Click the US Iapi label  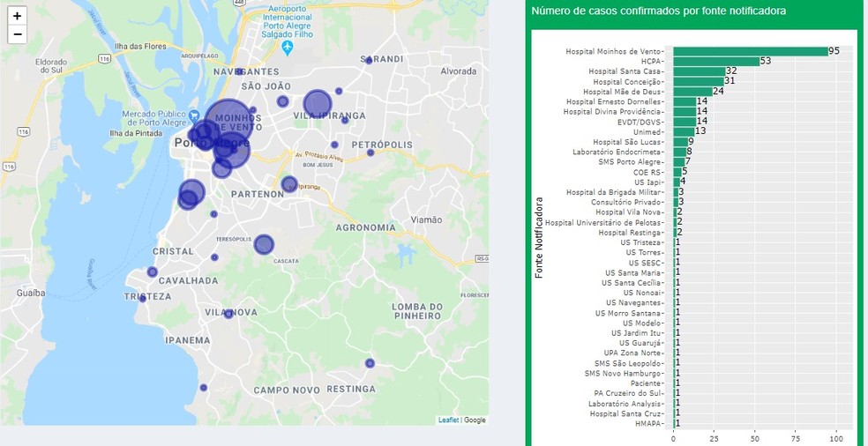[647, 182]
